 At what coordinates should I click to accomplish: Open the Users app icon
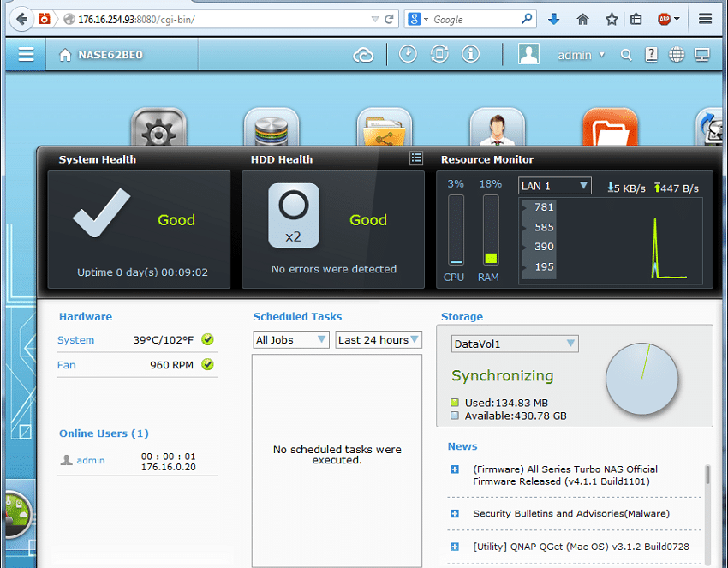[x=498, y=128]
